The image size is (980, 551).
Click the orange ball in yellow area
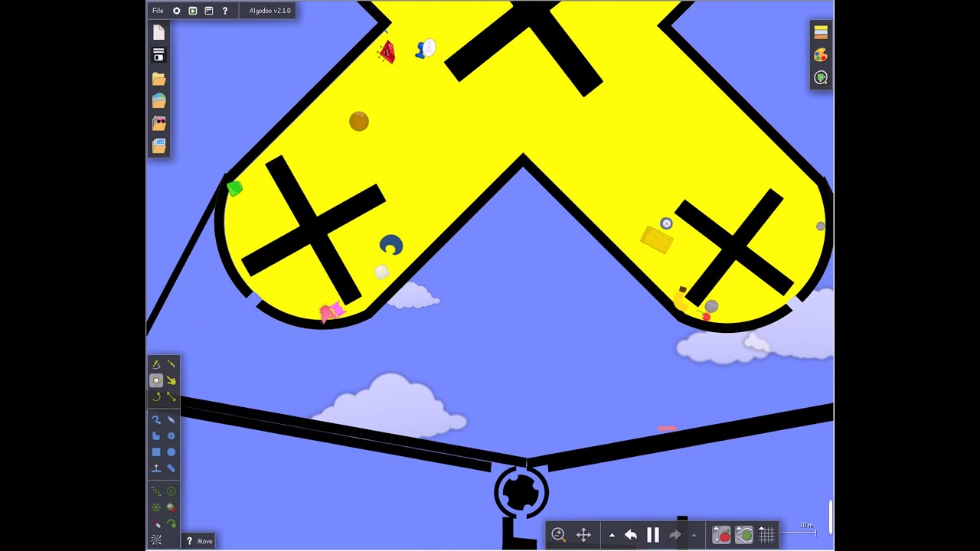[x=359, y=121]
